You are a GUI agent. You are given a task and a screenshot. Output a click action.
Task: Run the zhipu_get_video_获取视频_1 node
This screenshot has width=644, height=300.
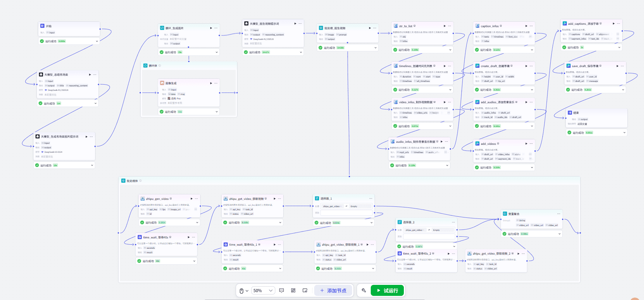coord(368,245)
